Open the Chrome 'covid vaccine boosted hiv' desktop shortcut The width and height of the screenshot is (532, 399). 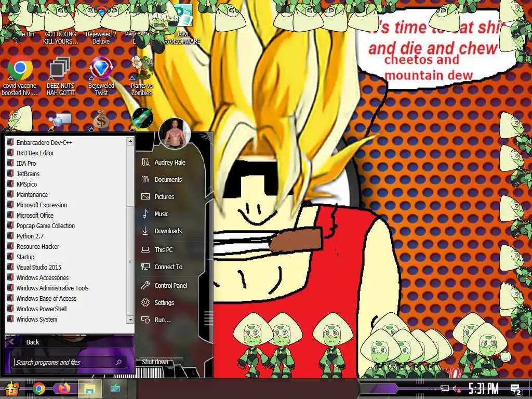tap(20, 76)
